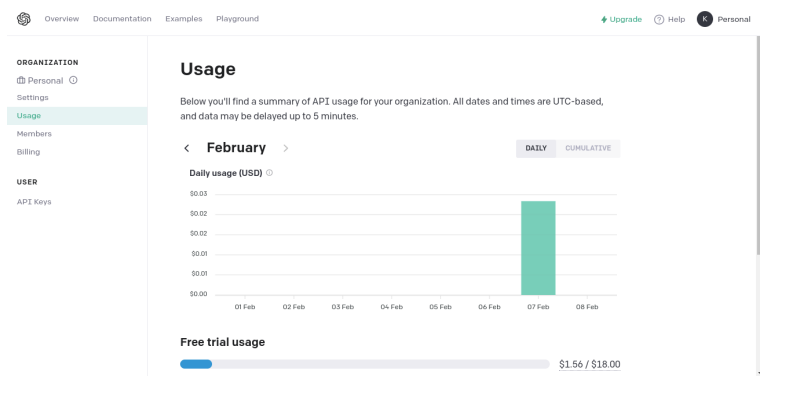Open API Keys in the sidebar

coord(33,201)
